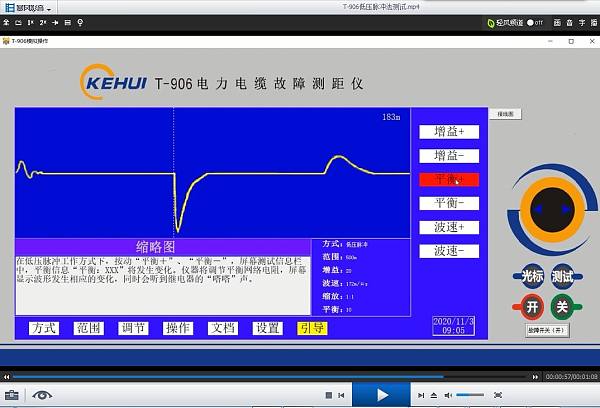Adjust the volume slider
600x408 pixels.
(x=470, y=395)
